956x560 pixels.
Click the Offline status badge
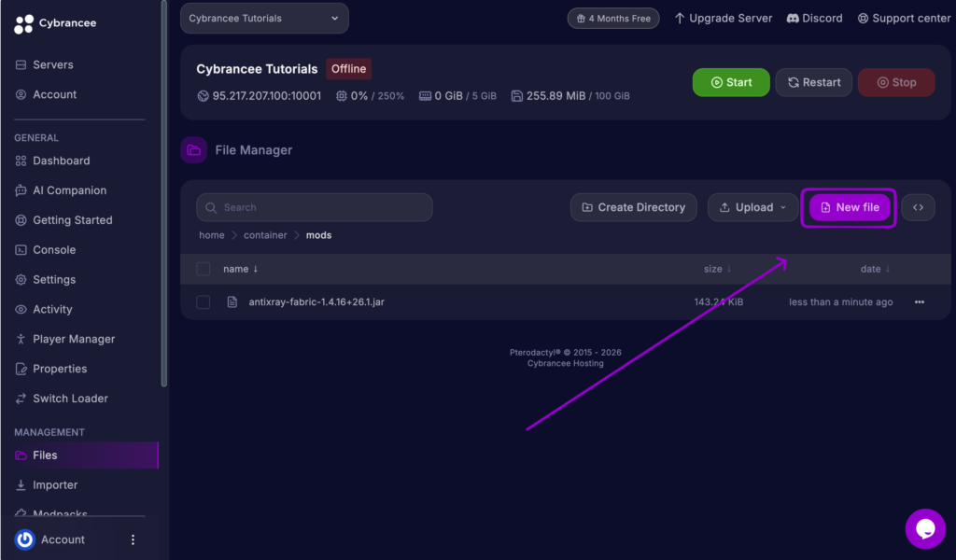point(349,69)
